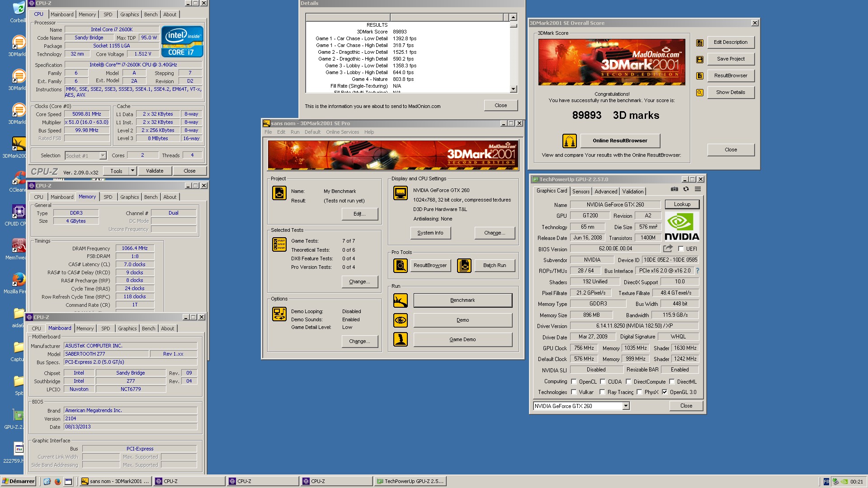Click the GPU-Z screenshot camera icon
The image size is (868, 488).
tap(675, 189)
